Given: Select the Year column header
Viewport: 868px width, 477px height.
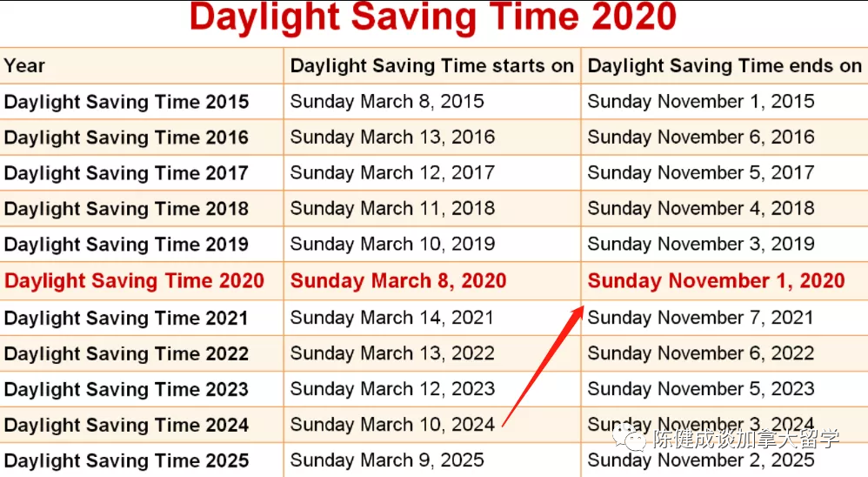Looking at the screenshot, I should coord(24,66).
